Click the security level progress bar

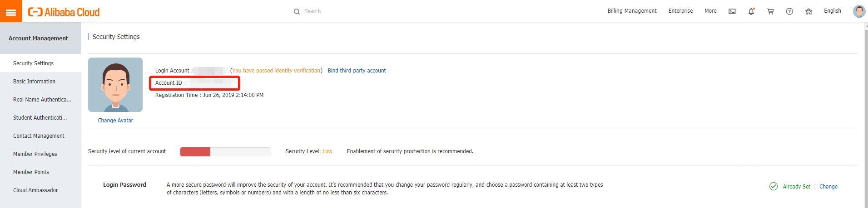[225, 152]
